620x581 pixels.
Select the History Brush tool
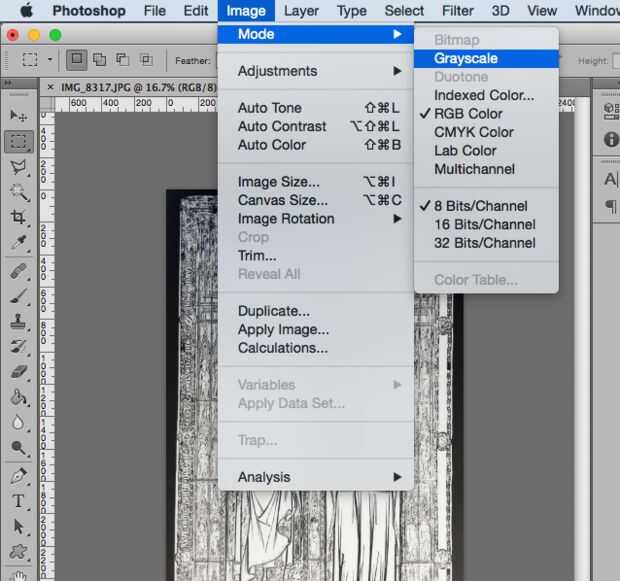point(19,346)
